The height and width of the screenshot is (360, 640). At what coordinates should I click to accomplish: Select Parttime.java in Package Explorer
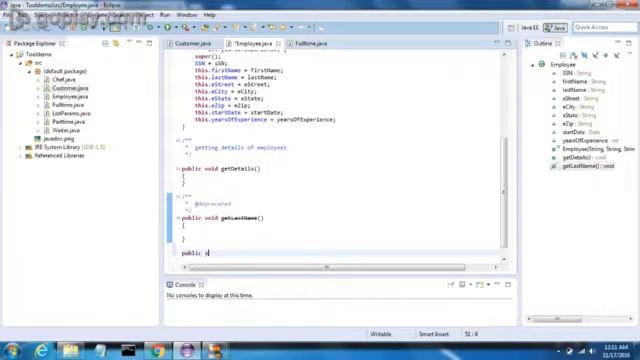coord(69,122)
